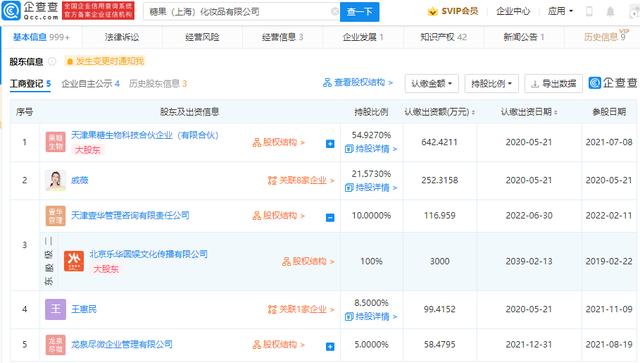
Task: Select cell value 642.4211
Action: pyautogui.click(x=440, y=142)
